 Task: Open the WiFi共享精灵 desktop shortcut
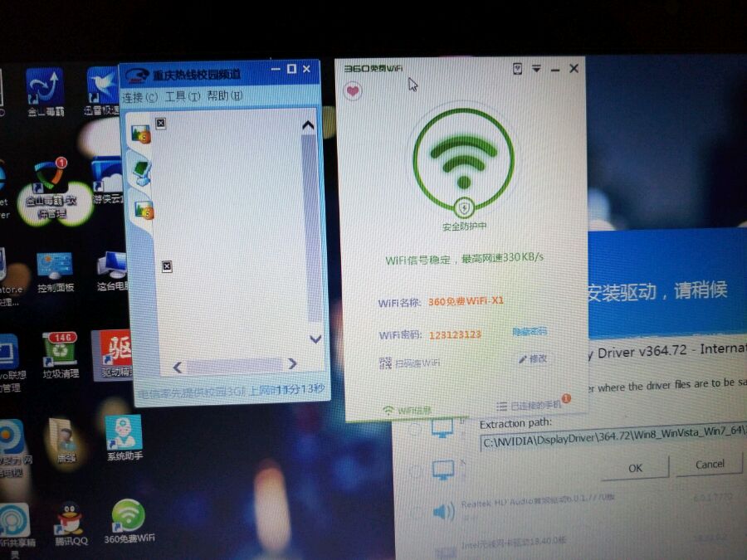click(17, 529)
